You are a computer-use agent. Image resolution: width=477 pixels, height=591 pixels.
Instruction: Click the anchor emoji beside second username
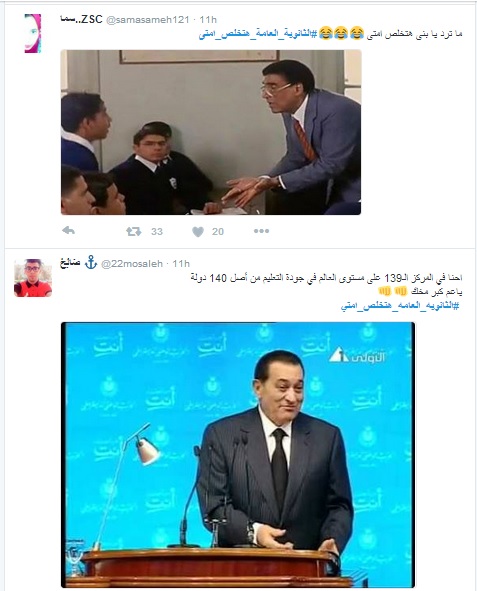click(x=91, y=262)
